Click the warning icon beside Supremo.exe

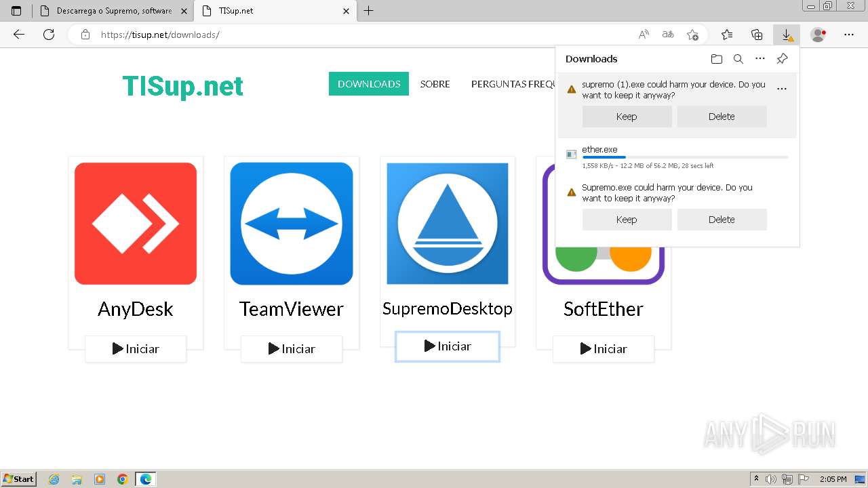click(x=571, y=192)
